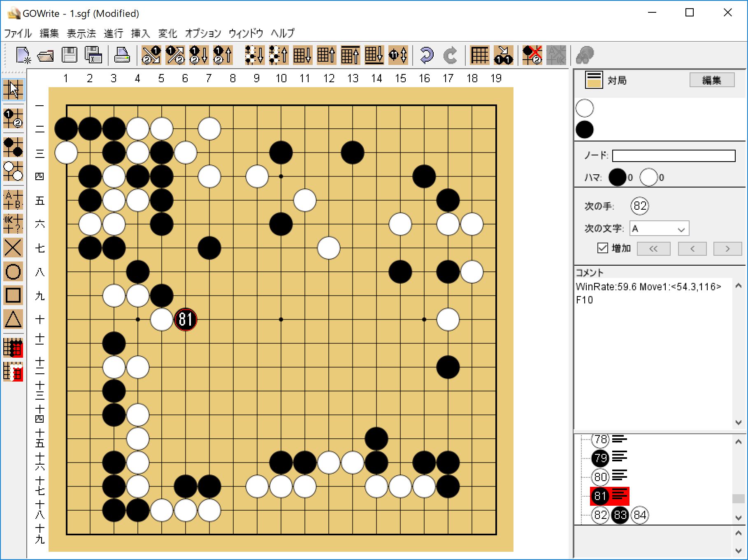Open the folder icon to load file
Image resolution: width=748 pixels, height=560 pixels.
point(46,55)
